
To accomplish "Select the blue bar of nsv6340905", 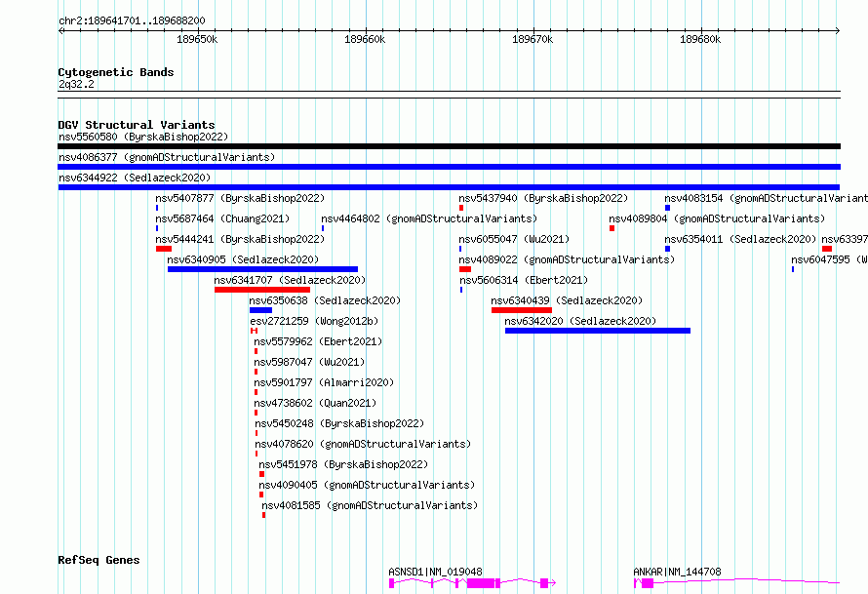I will [263, 269].
